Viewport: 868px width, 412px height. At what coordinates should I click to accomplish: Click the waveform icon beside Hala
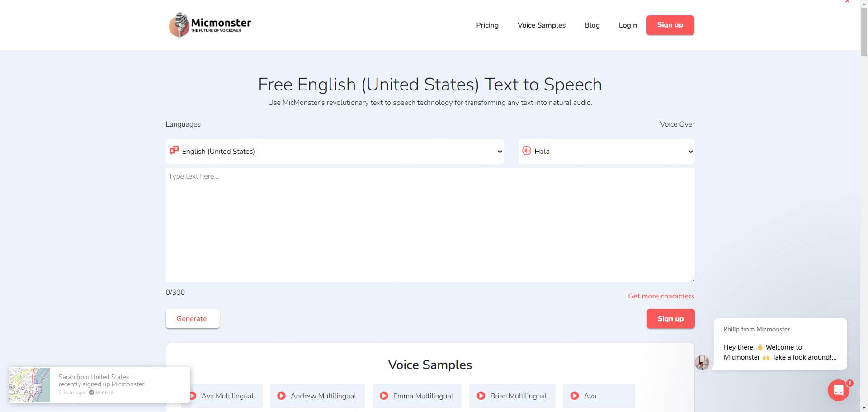tap(527, 151)
